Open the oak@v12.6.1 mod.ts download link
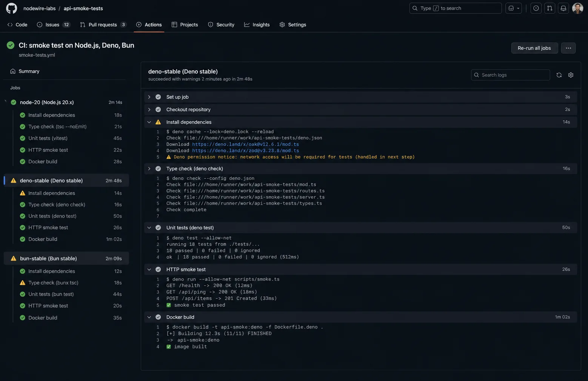The image size is (588, 381). [245, 144]
